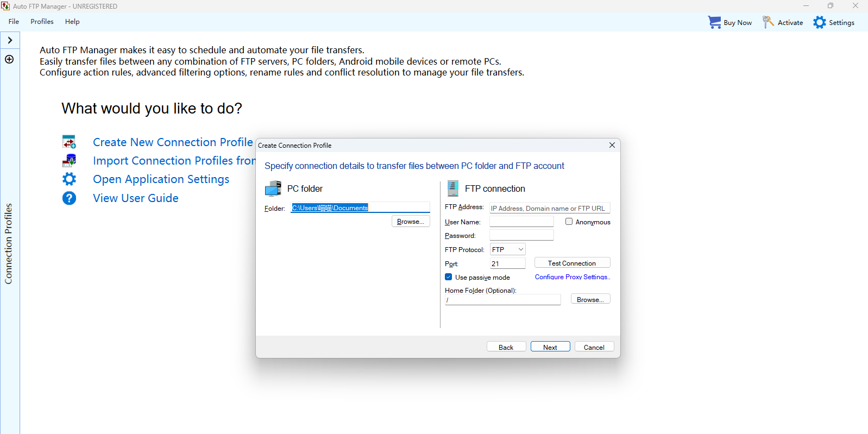
Task: Click Browse under the PC folder field
Action: coord(411,222)
